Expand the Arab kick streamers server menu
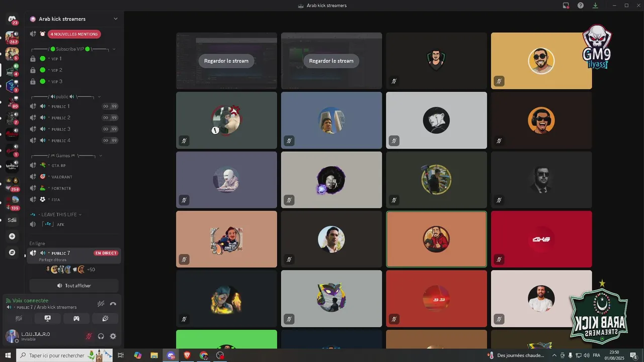 point(115,19)
